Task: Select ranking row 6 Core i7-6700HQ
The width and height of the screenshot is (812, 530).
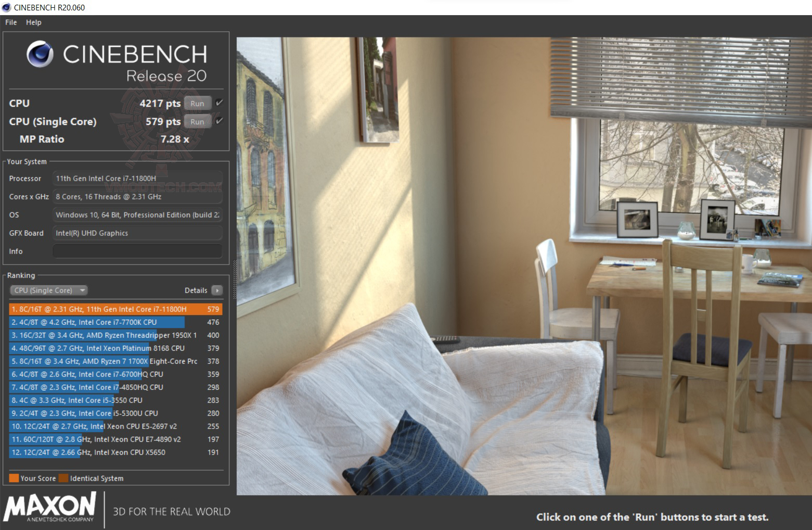Action: click(x=115, y=374)
